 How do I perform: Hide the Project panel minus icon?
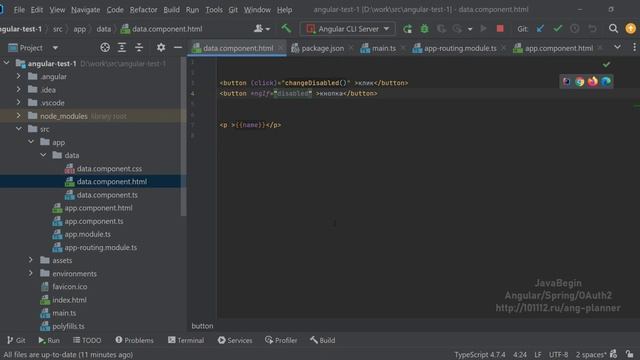(178, 48)
